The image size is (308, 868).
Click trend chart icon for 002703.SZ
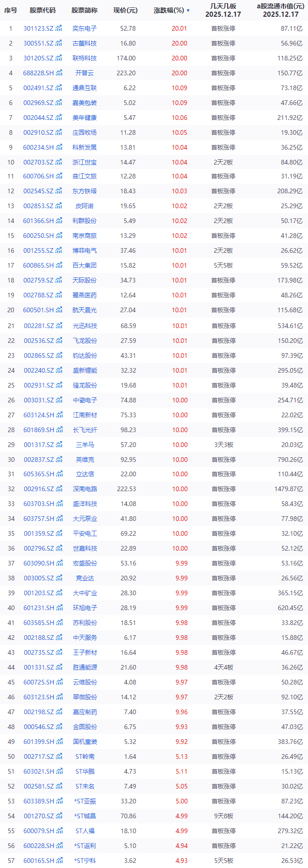tap(59, 162)
